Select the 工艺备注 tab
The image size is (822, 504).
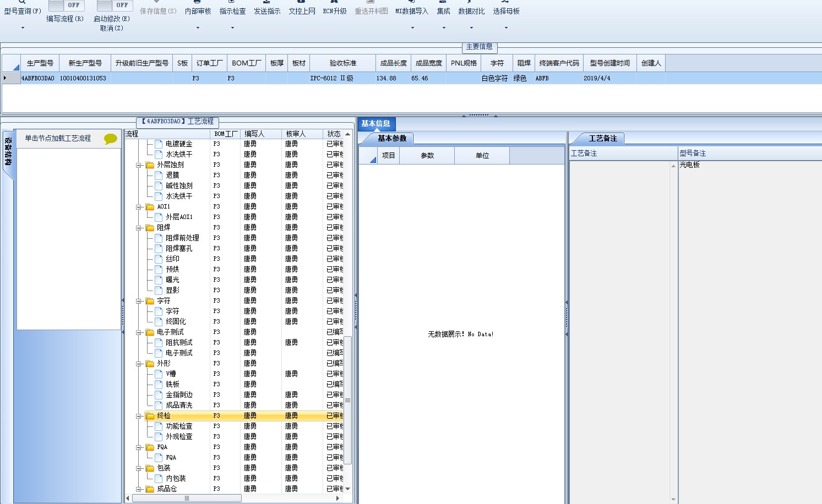(603, 139)
